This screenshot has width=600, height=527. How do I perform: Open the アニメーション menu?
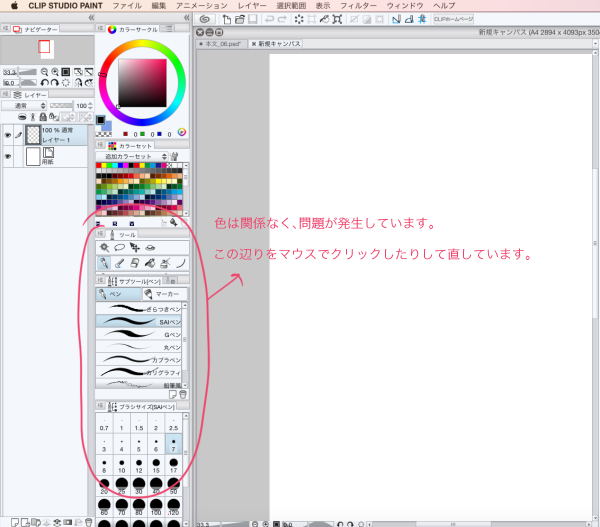pyautogui.click(x=202, y=6)
